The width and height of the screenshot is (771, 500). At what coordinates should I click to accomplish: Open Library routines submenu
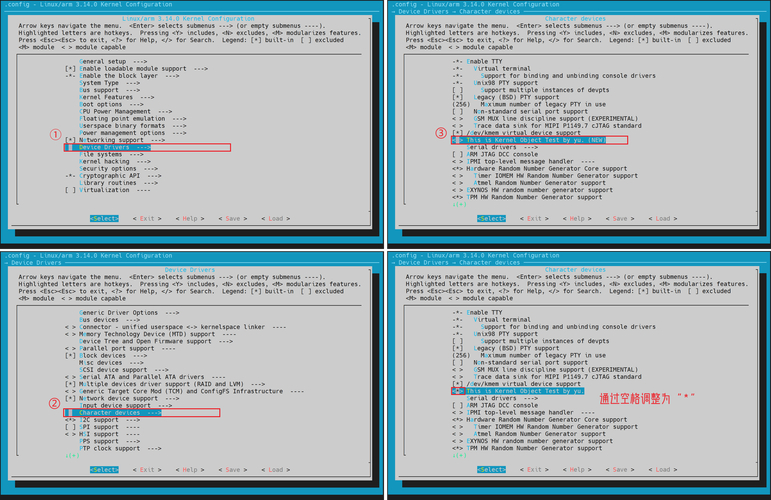click(x=119, y=183)
